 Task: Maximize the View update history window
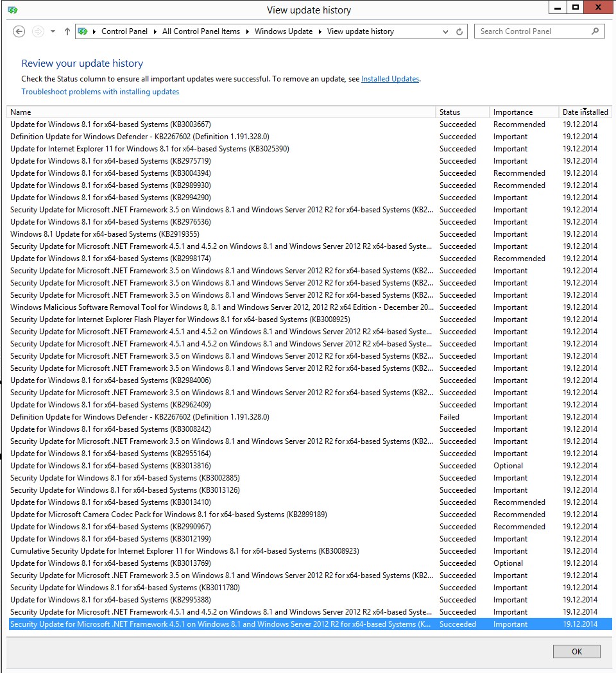pyautogui.click(x=575, y=7)
